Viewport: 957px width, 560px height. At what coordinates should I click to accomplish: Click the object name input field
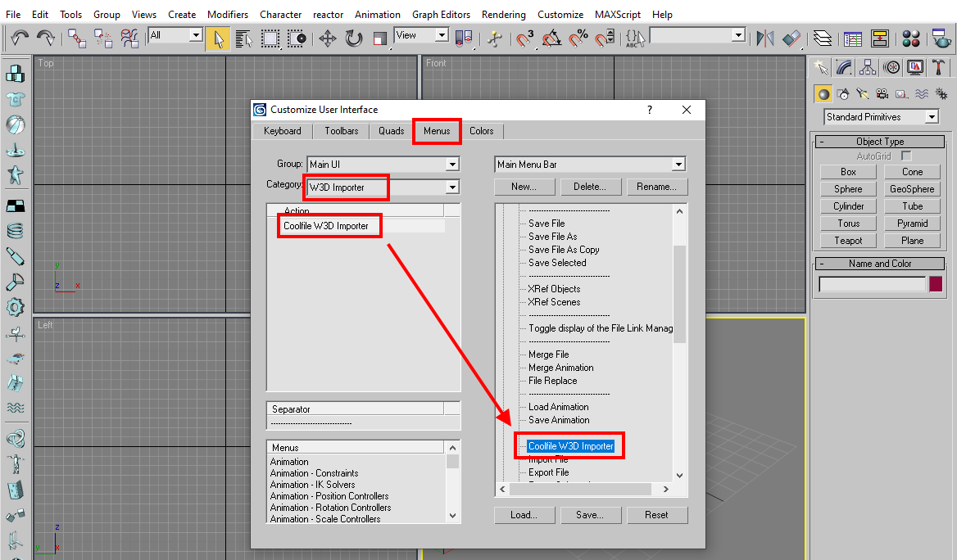tap(872, 284)
